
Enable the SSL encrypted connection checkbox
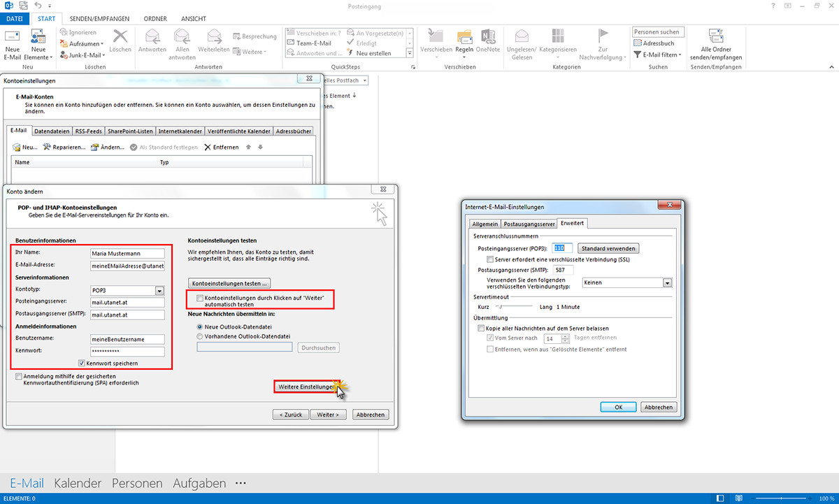coord(490,259)
